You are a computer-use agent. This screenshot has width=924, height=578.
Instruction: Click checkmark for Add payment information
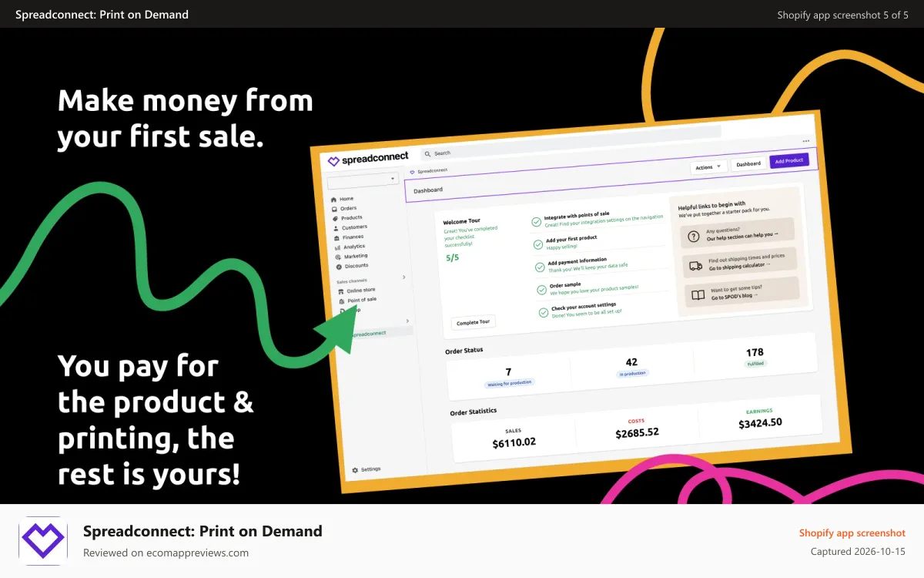click(x=541, y=267)
